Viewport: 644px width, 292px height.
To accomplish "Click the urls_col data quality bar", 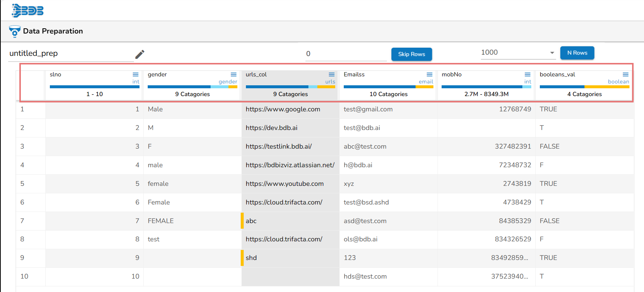I will coord(290,87).
